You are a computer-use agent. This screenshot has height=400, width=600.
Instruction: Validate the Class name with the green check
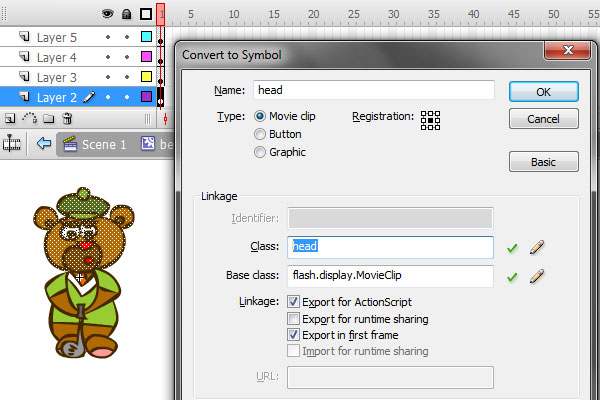(512, 248)
